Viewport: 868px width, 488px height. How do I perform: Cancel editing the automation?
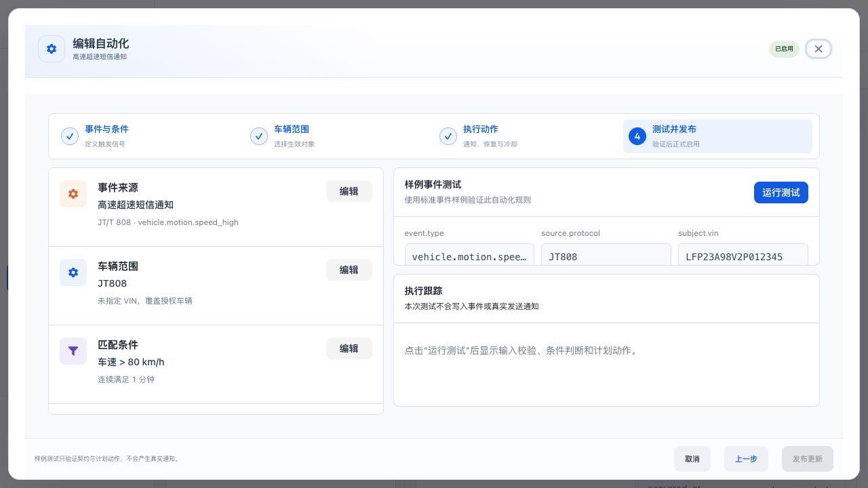692,459
